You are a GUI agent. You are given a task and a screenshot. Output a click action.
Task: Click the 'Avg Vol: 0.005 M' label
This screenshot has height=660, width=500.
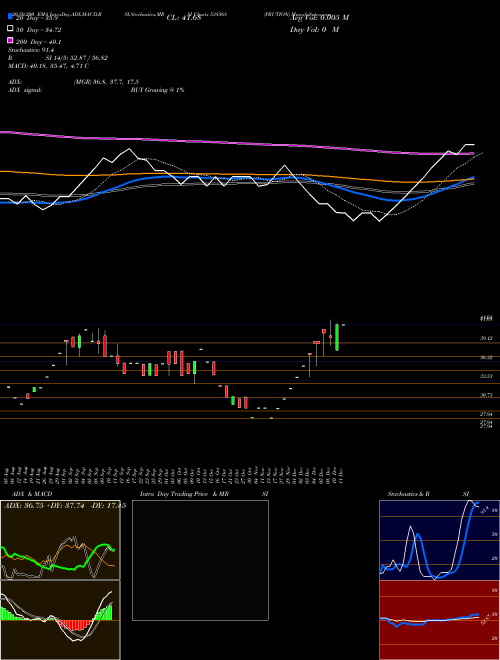coord(319,18)
